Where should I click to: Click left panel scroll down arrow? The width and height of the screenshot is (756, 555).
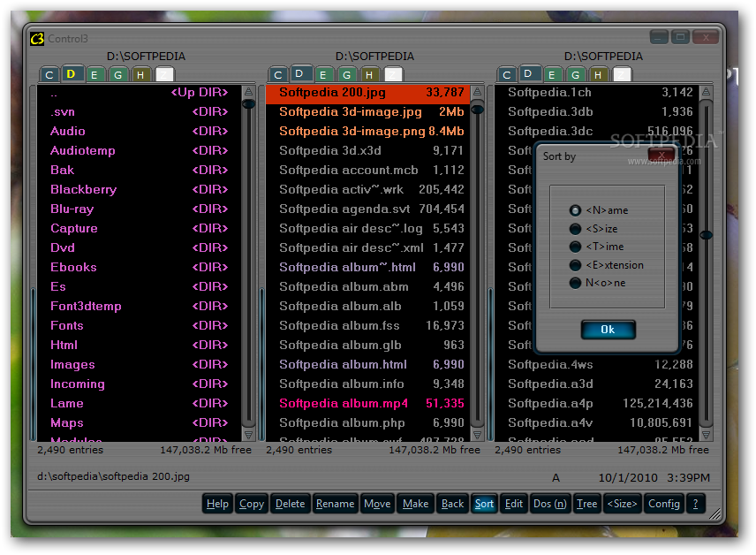(249, 435)
